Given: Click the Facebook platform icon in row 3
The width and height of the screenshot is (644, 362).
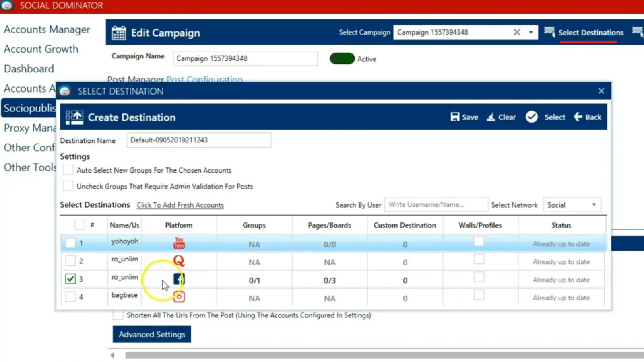Looking at the screenshot, I should click(x=179, y=279).
